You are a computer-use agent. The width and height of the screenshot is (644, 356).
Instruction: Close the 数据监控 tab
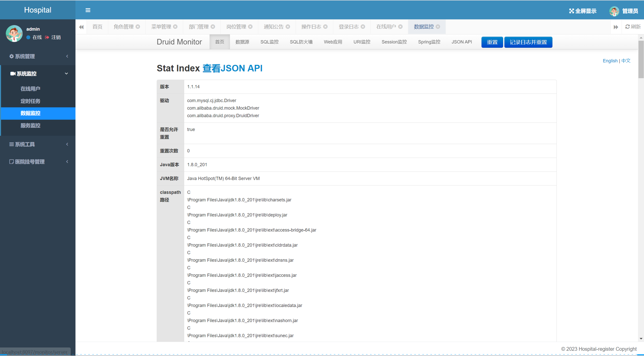click(438, 27)
